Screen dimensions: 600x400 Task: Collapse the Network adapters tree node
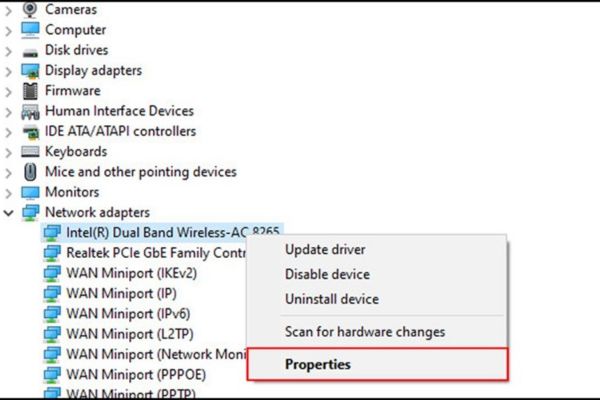pos(9,213)
